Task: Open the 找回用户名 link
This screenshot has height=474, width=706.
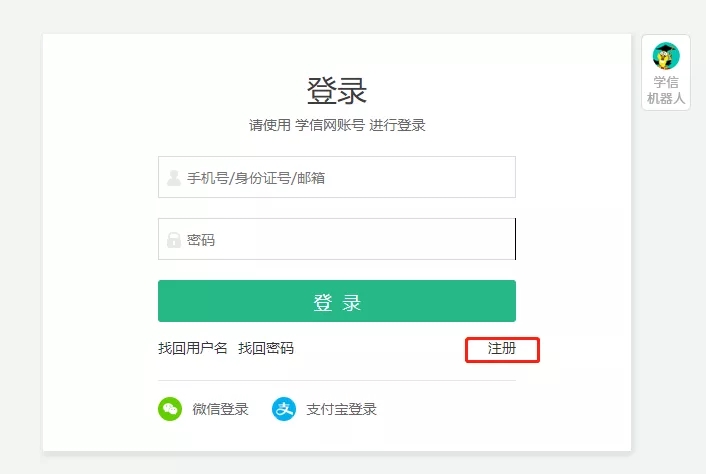Action: pos(193,348)
